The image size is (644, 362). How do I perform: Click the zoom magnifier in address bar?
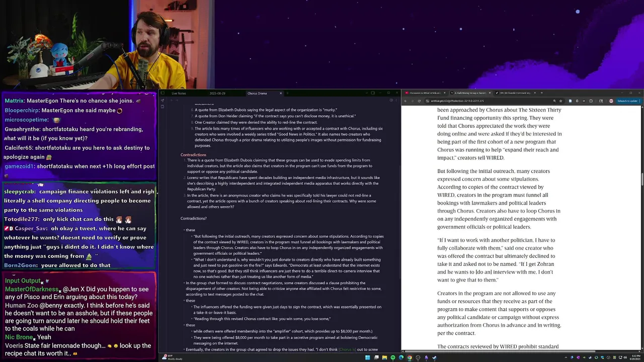[x=554, y=101]
